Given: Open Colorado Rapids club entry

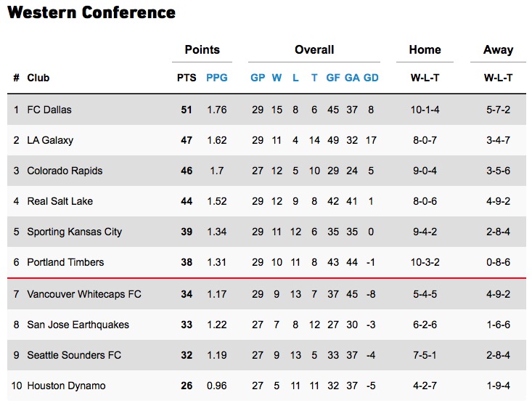Looking at the screenshot, I should coord(65,171).
